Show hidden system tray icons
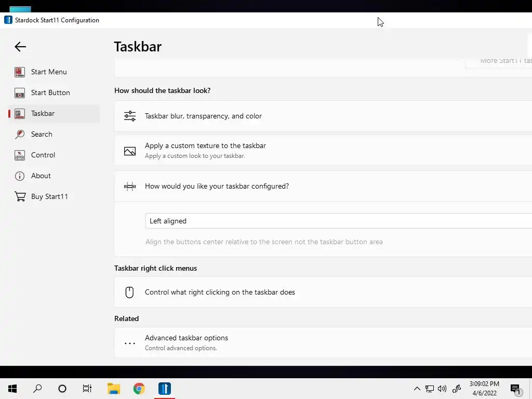This screenshot has width=532, height=399. [x=417, y=389]
